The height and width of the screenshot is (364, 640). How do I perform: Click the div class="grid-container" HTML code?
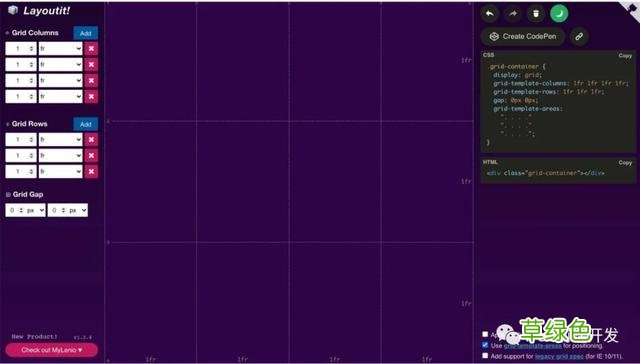coord(545,173)
